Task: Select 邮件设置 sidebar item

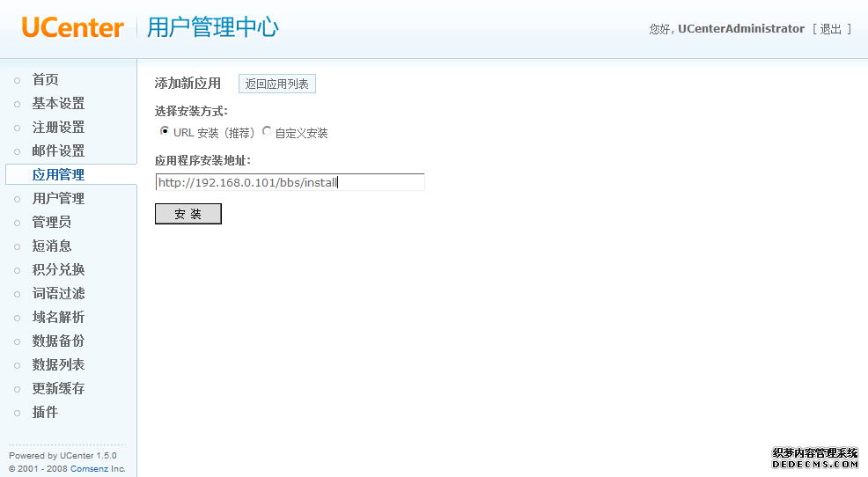Action: coord(58,151)
